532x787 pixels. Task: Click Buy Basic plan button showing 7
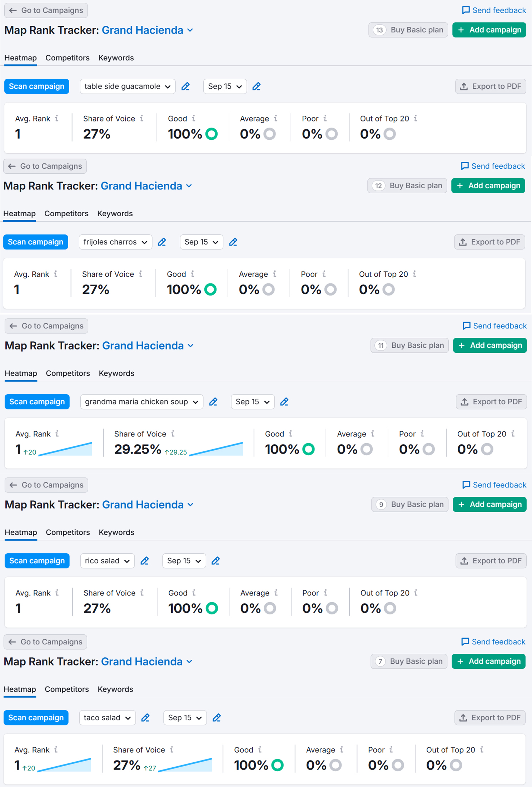(409, 661)
